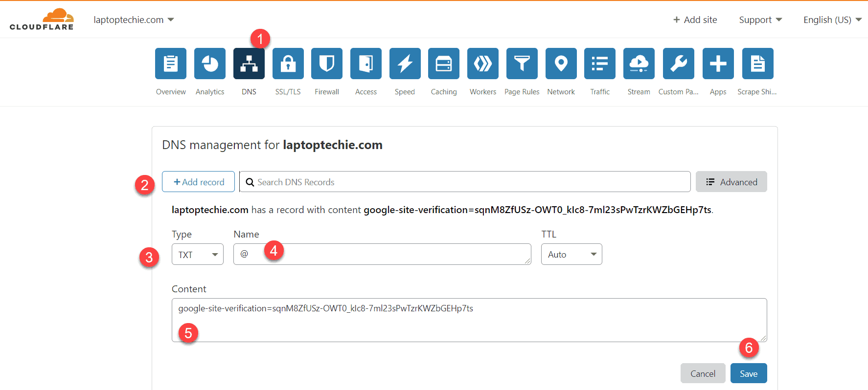Click the Firewall label text
This screenshot has height=390, width=868.
coord(327,92)
